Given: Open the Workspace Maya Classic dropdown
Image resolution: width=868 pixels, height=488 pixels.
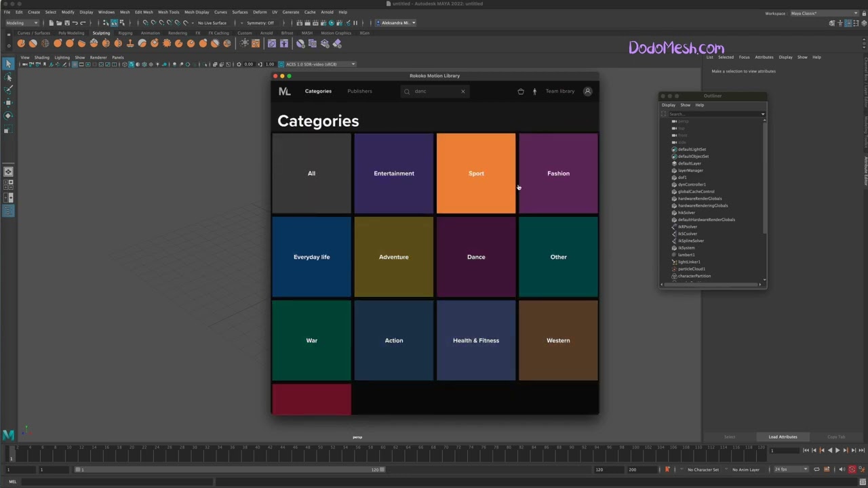Looking at the screenshot, I should pos(825,13).
